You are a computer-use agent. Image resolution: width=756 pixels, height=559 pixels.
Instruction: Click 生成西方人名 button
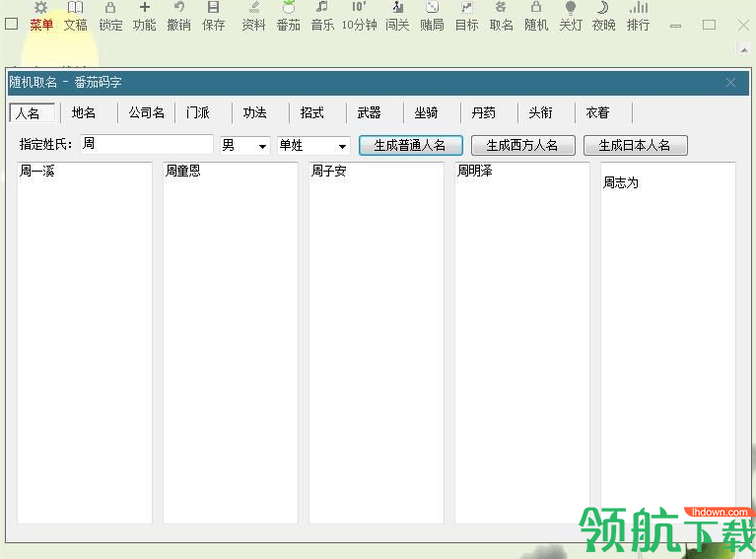pos(522,145)
